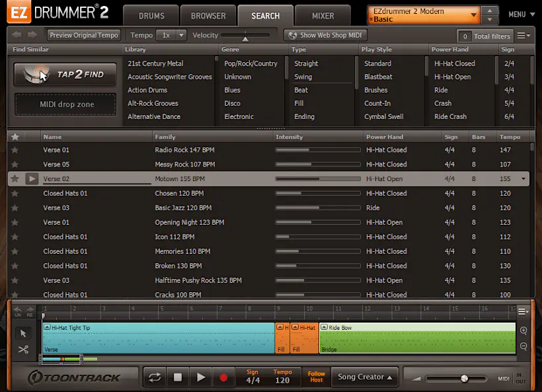Step to the previous preset with up arrow

[490, 11]
